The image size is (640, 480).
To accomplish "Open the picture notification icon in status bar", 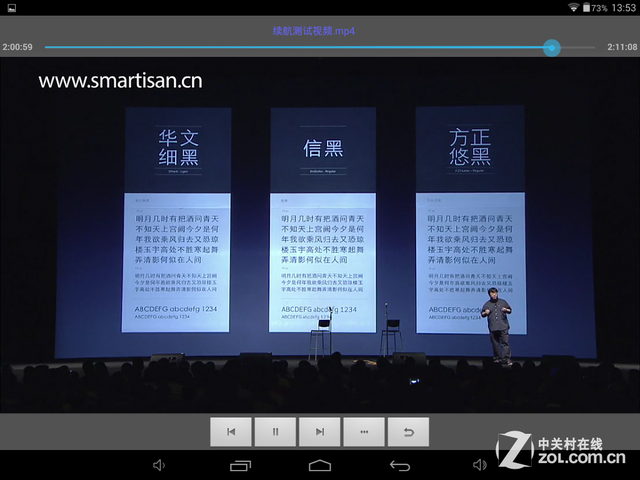I will pos(12,8).
